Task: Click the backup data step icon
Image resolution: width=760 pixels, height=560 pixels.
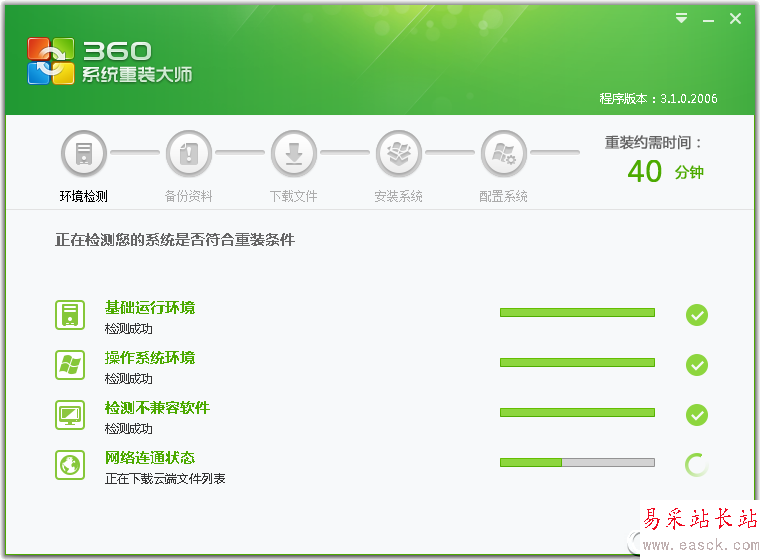Action: click(x=189, y=154)
